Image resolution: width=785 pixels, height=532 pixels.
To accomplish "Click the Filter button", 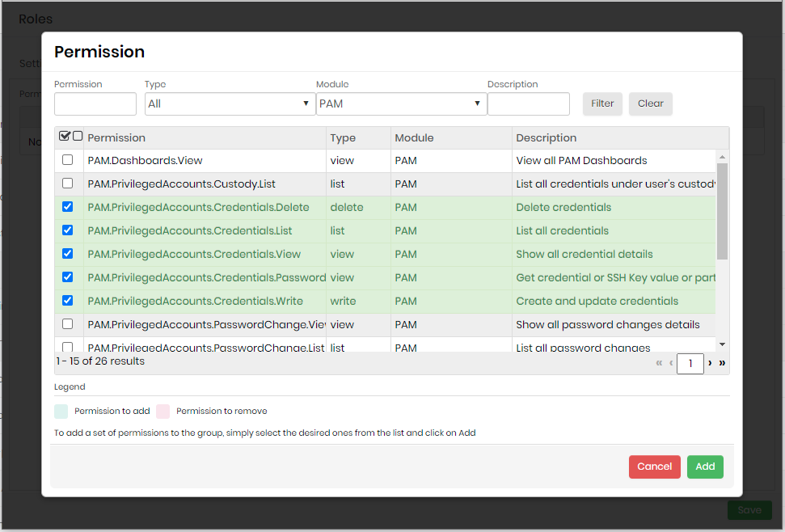I will (602, 103).
